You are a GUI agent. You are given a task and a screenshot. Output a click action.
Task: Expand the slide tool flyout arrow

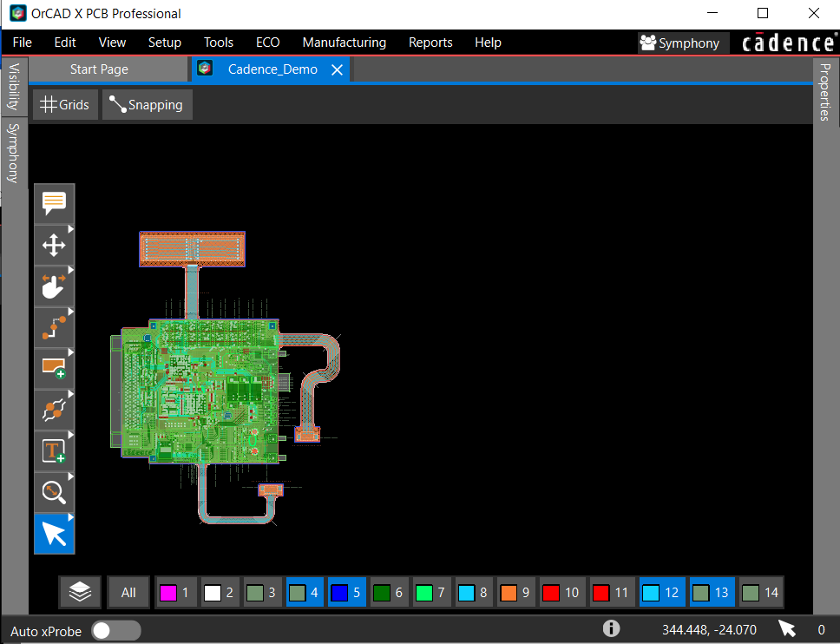(x=70, y=271)
